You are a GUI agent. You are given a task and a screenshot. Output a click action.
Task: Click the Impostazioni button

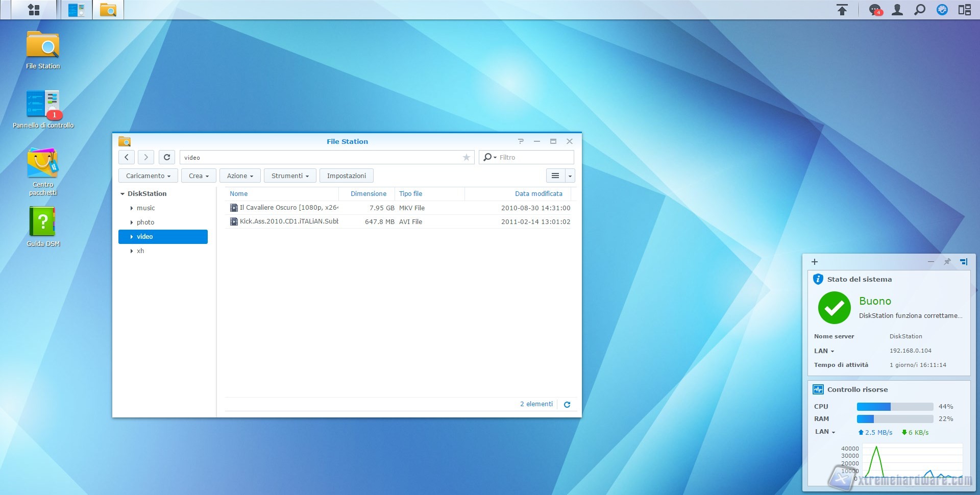[x=346, y=176]
